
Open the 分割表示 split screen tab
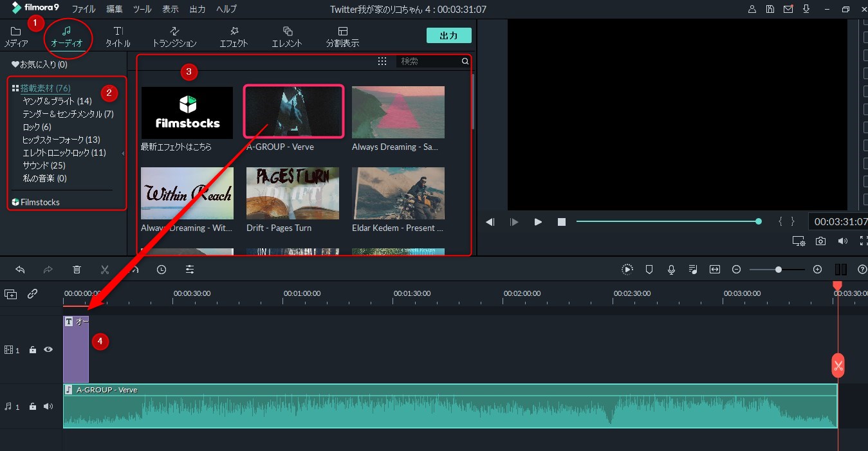342,37
